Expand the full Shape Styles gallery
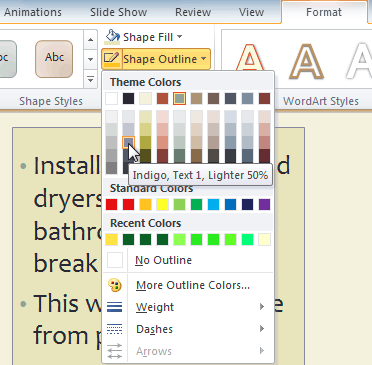This screenshot has height=365, width=372. 90,80
